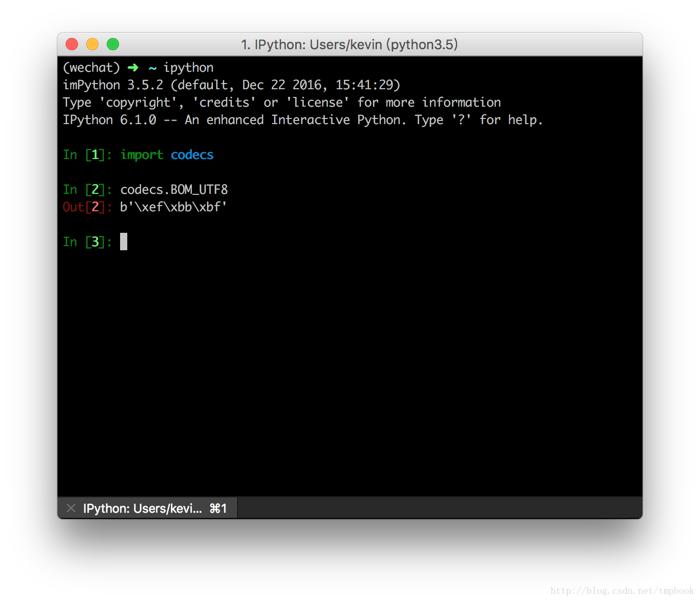Click the 'In [1]:' prompt label
700x601 pixels.
[87, 155]
